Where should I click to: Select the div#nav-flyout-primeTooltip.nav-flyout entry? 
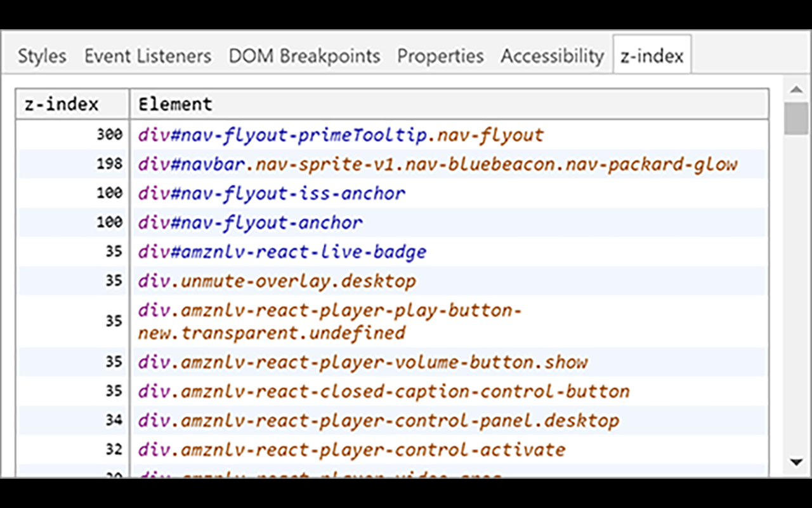(x=339, y=135)
